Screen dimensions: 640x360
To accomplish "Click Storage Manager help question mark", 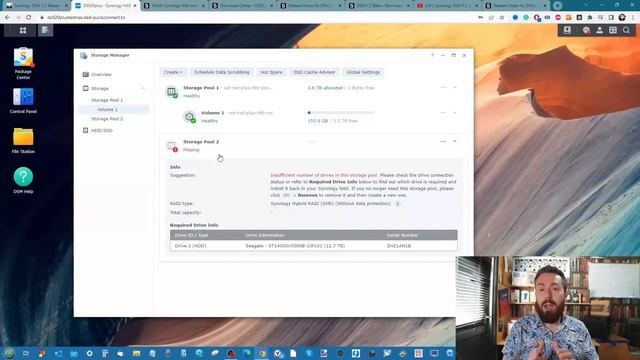I will [x=432, y=55].
